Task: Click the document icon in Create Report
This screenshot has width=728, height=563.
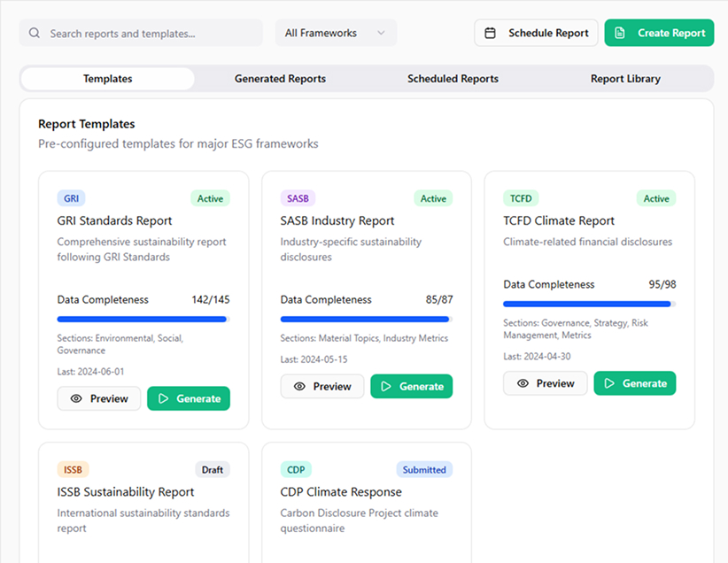Action: 621,34
